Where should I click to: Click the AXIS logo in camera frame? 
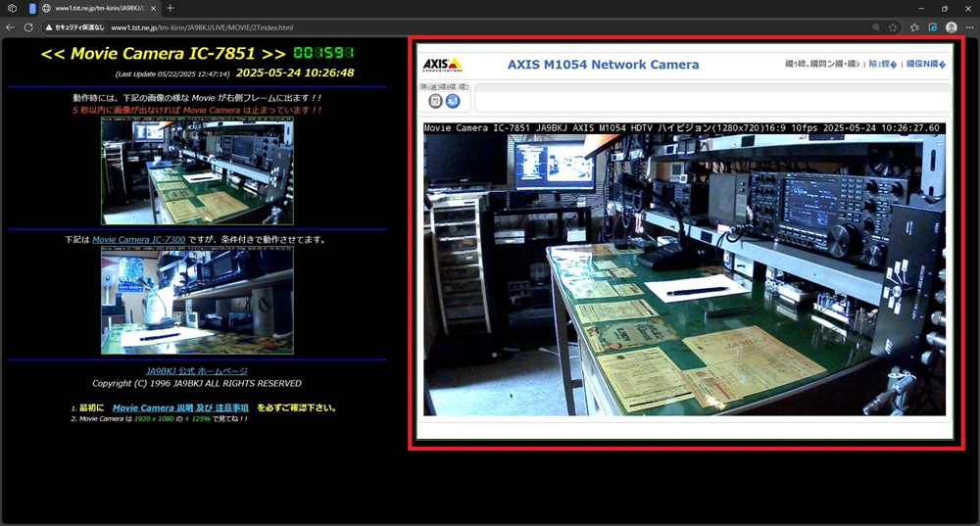443,65
